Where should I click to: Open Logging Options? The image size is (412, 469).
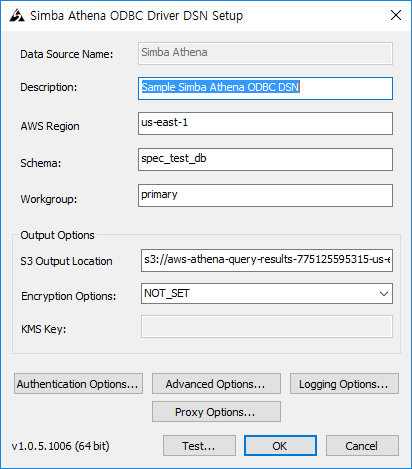tap(344, 384)
